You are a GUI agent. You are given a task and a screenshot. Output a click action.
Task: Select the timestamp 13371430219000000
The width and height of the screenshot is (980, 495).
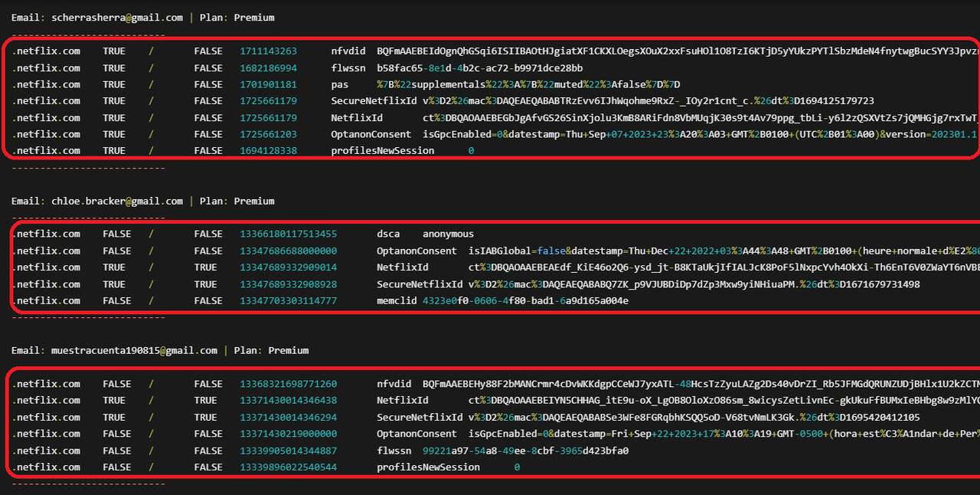click(x=288, y=434)
